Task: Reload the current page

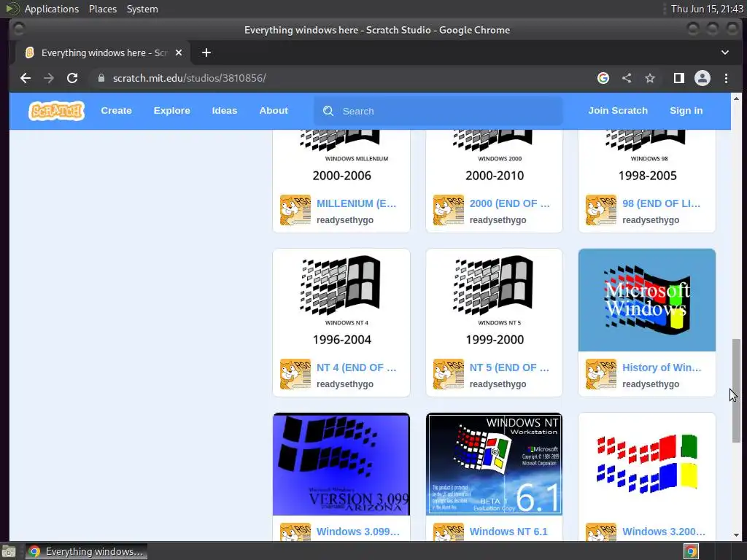Action: (72, 78)
